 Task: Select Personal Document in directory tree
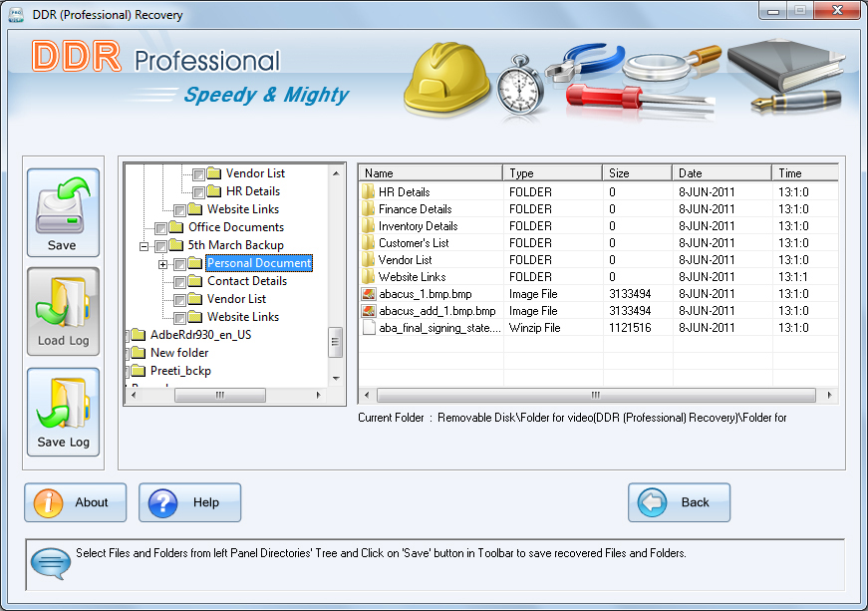259,263
